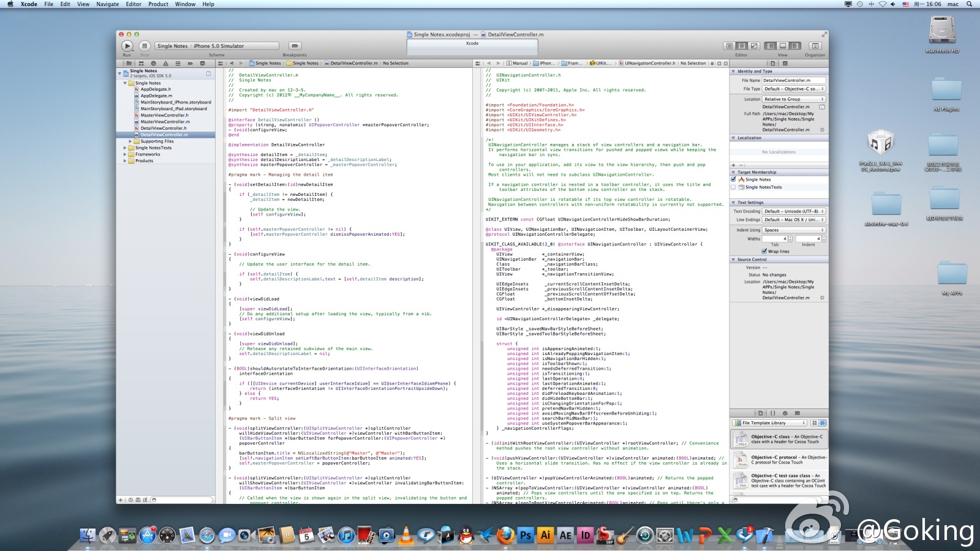This screenshot has height=551, width=980.
Task: Show the Issue navigator warning icon
Action: click(x=165, y=63)
